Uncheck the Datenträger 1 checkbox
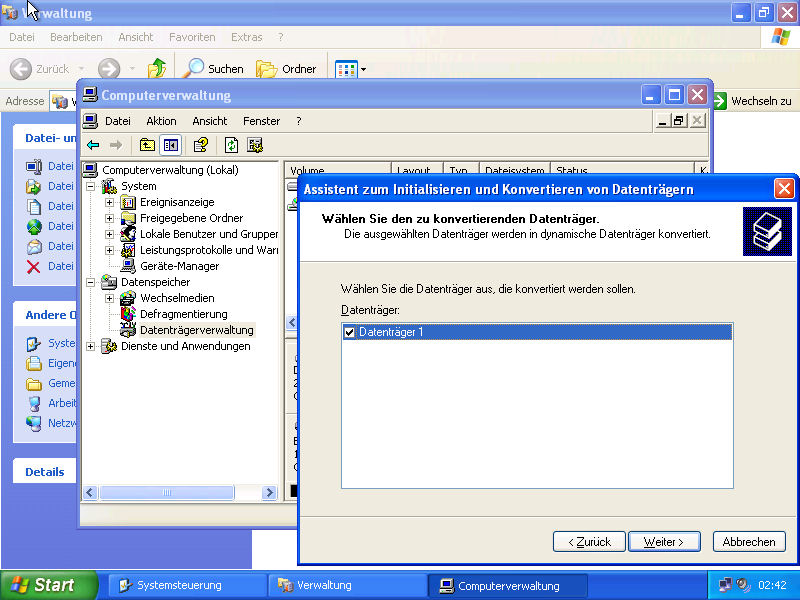The height and width of the screenshot is (600, 800). (x=350, y=332)
